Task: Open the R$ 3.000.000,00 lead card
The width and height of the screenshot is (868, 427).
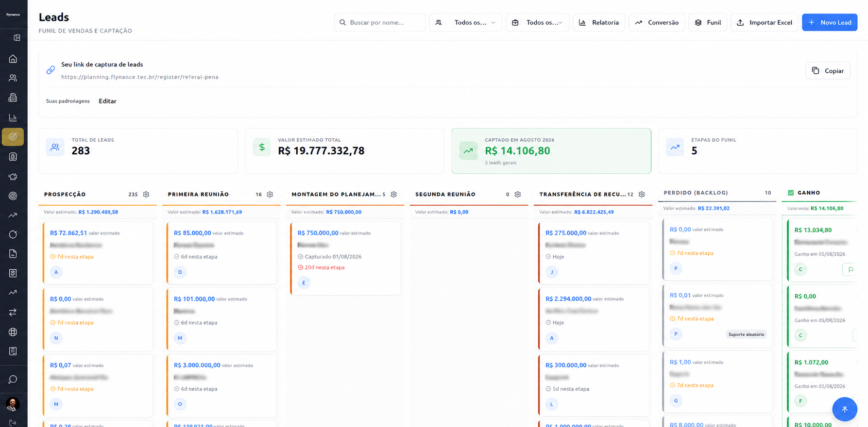Action: coord(221,385)
